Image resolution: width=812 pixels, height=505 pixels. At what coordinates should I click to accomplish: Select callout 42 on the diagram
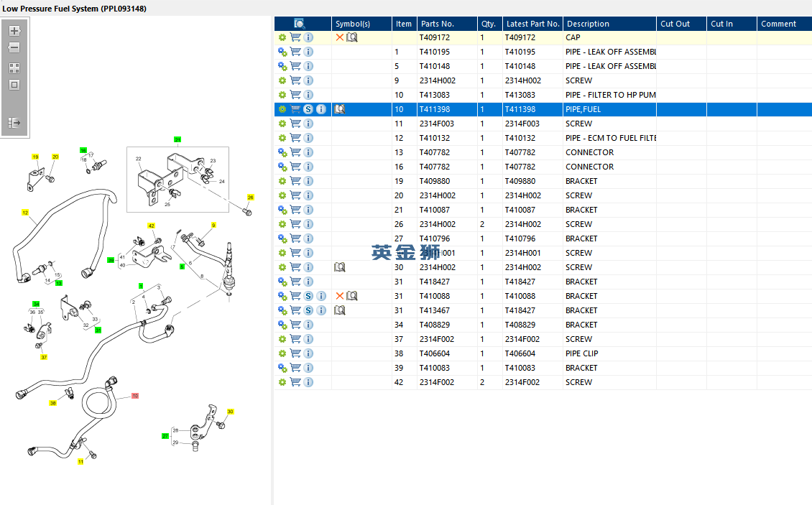151,226
